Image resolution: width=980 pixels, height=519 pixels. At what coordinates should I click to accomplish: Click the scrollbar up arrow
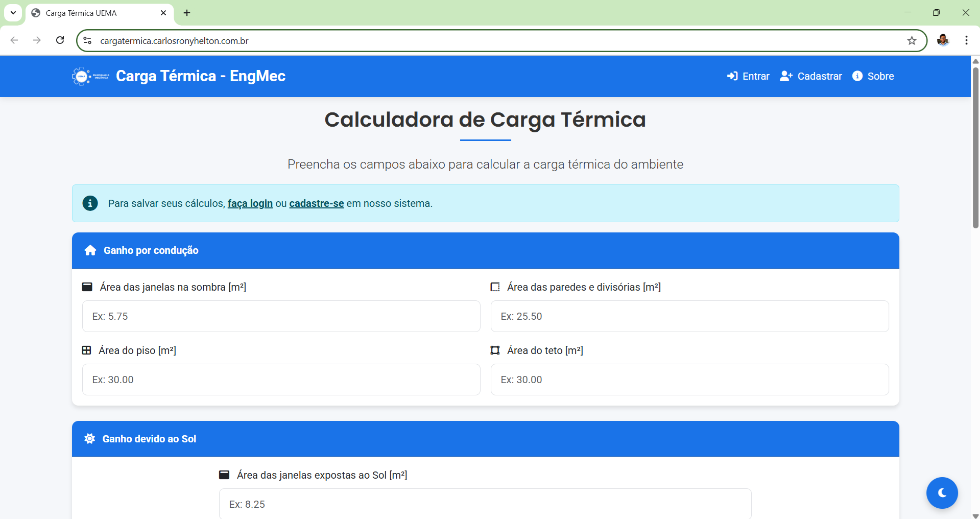[975, 60]
